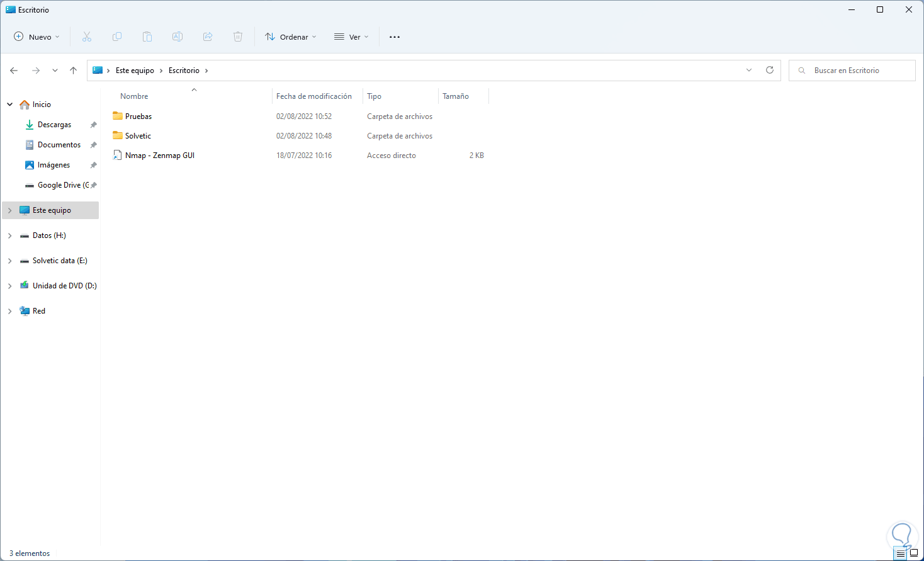924x561 pixels.
Task: Open Documentos label in quick access
Action: (x=59, y=145)
